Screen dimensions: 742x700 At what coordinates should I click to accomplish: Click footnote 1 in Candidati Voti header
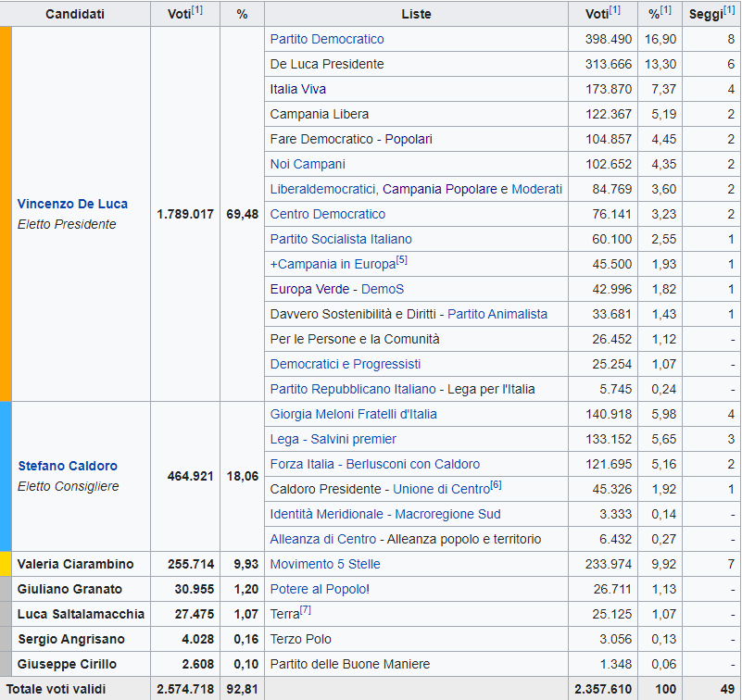197,10
